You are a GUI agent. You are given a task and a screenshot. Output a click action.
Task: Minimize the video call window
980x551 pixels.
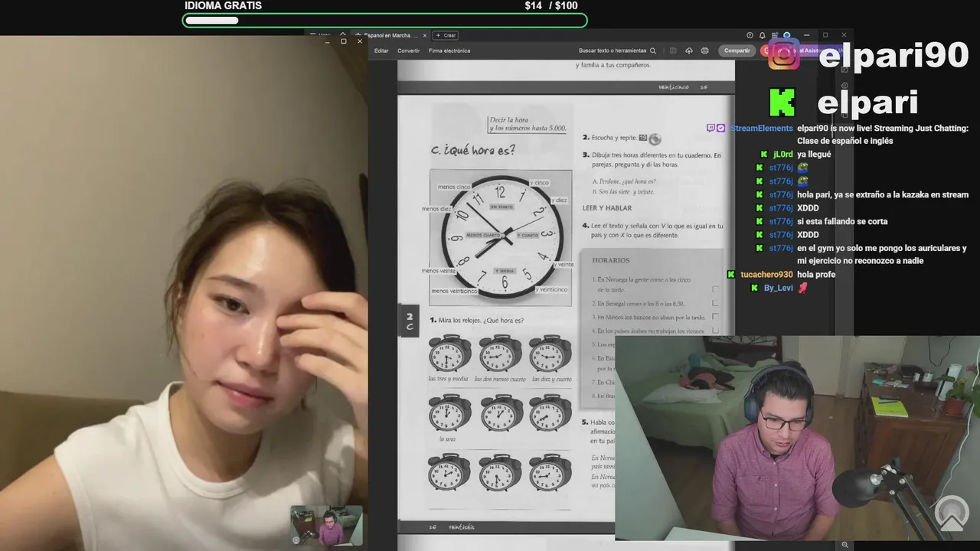click(x=327, y=41)
